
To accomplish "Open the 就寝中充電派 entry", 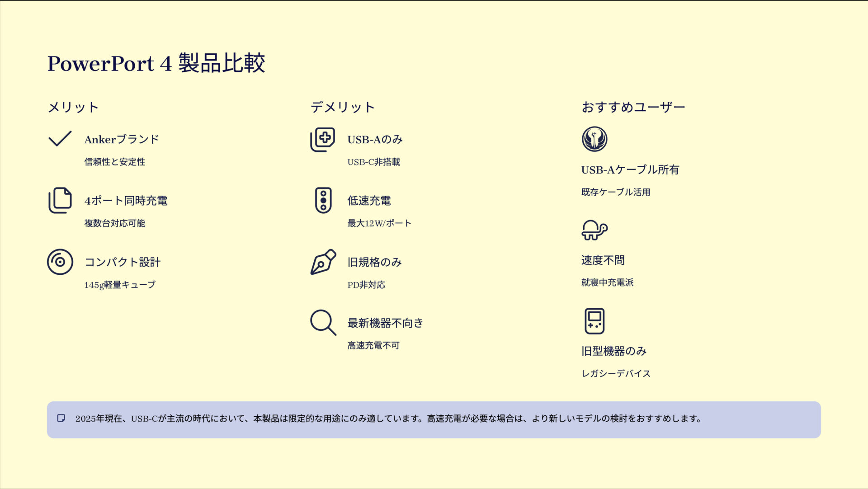I will pyautogui.click(x=607, y=282).
